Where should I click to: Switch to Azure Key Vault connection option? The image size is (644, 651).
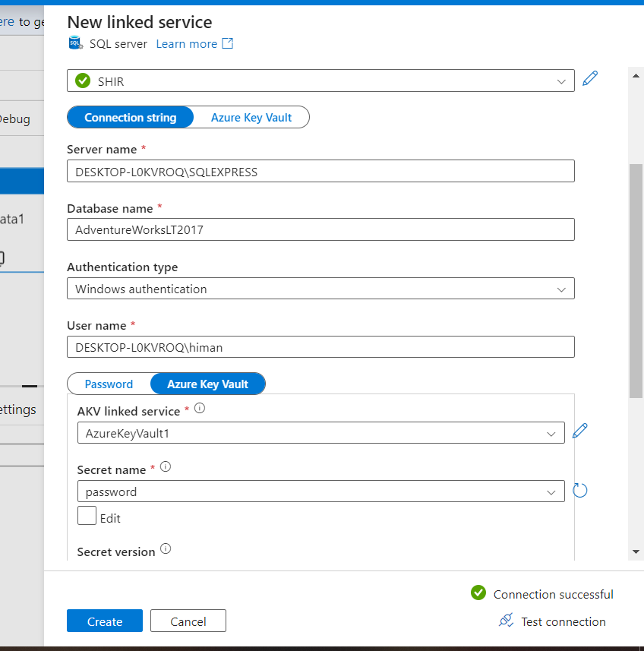tap(251, 118)
